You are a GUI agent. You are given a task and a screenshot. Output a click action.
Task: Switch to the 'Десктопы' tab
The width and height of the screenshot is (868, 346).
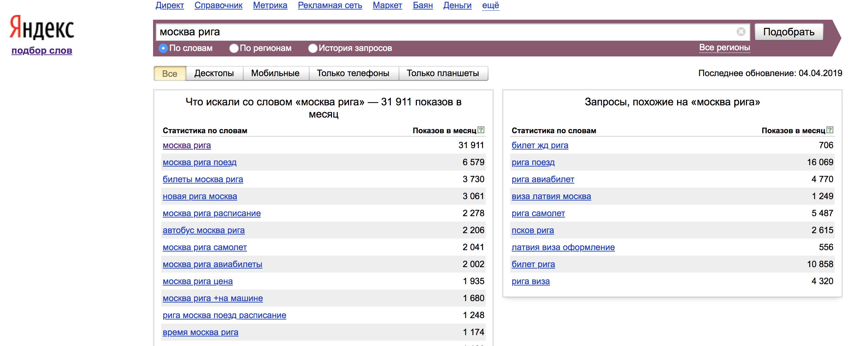(x=214, y=73)
